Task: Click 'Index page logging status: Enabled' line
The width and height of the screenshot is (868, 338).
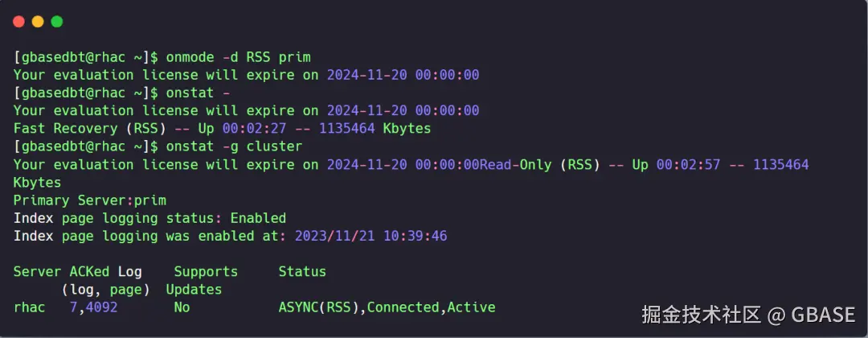Action: (149, 218)
